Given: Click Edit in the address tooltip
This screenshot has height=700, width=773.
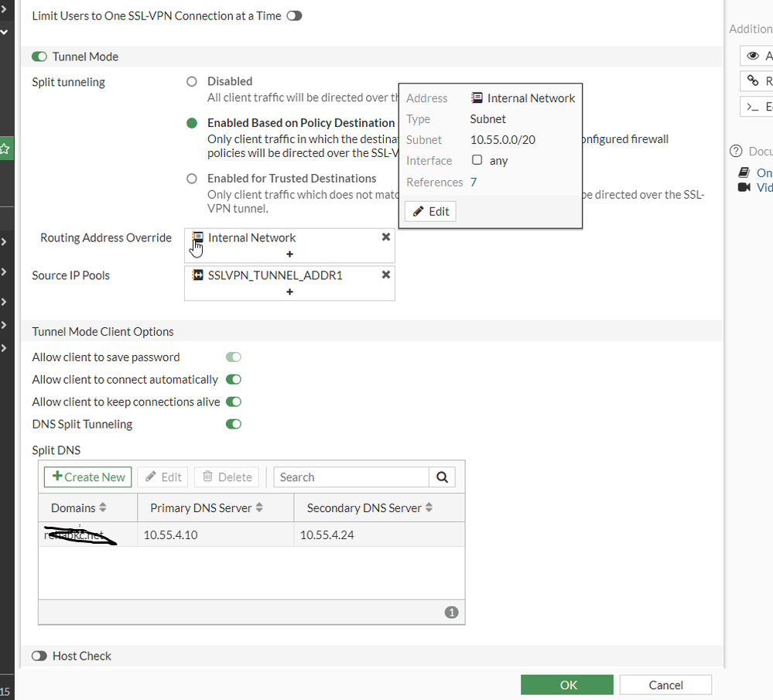Looking at the screenshot, I should tap(430, 211).
